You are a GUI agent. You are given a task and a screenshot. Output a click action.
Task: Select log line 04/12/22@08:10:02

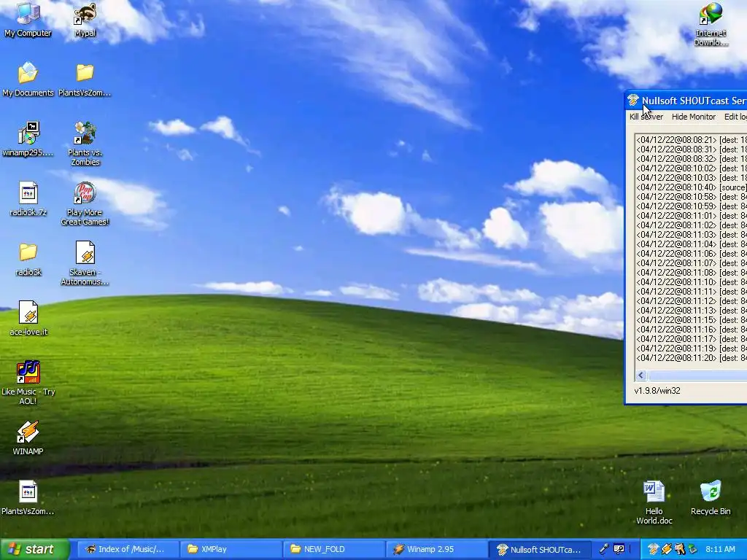click(691, 168)
